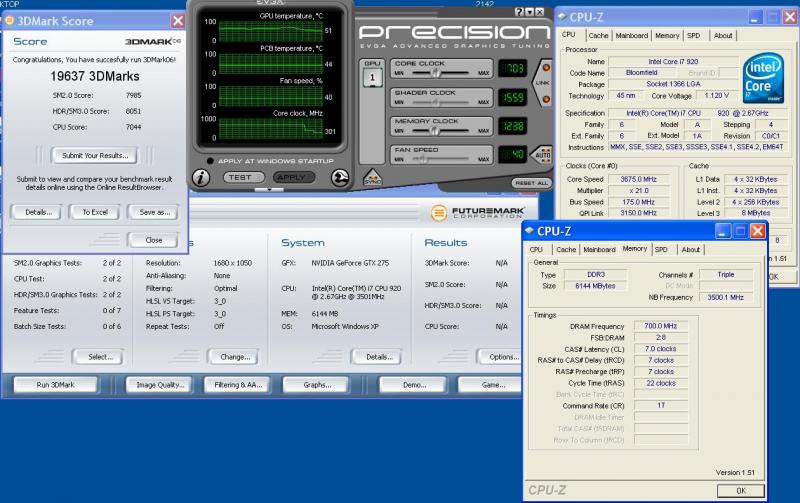
Task: Click Submit Your Results button
Action: tap(95, 155)
